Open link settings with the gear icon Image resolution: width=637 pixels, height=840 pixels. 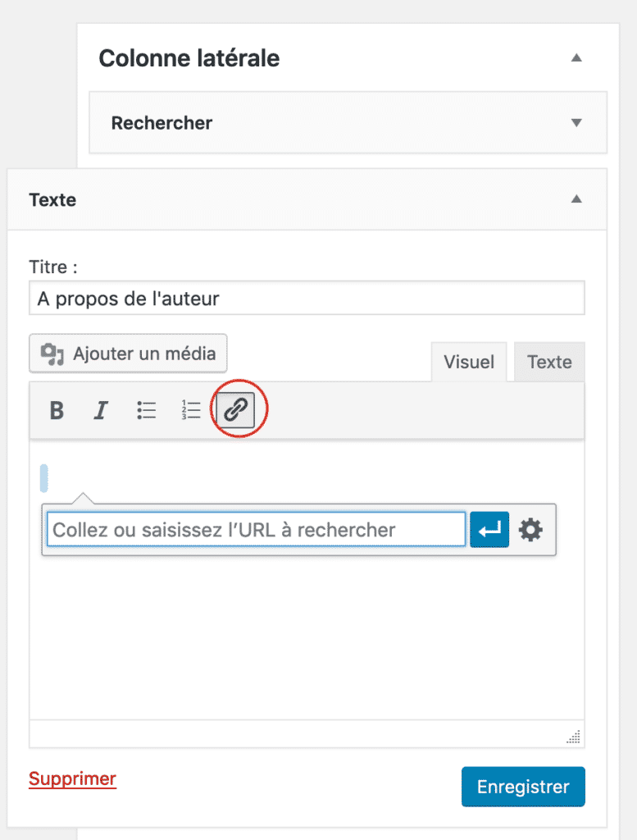pos(531,529)
